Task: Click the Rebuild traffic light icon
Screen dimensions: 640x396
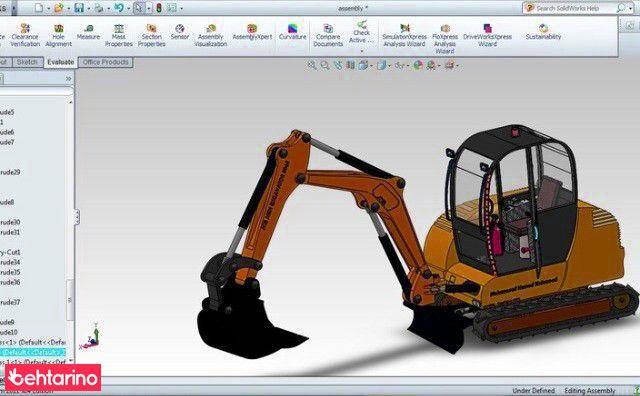Action: (x=159, y=8)
